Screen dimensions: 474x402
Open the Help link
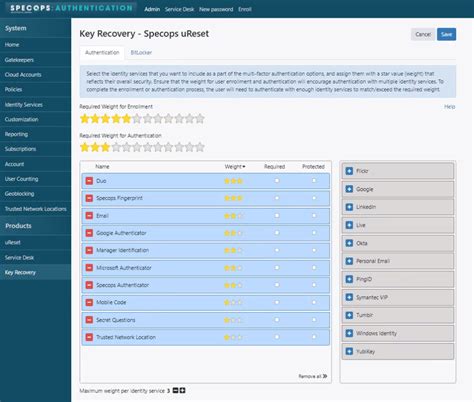click(x=449, y=107)
